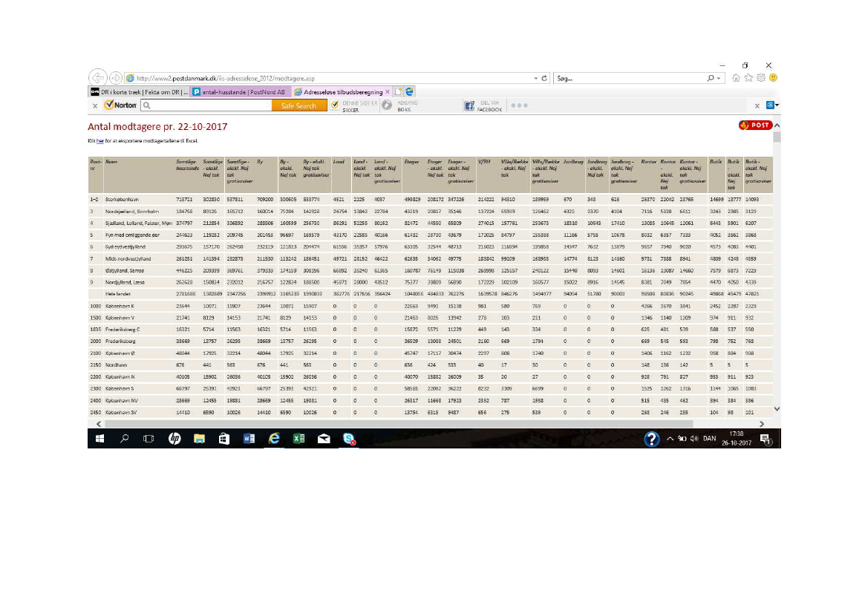868x614 pixels.
Task: Show hidden system tray icons
Action: click(x=670, y=439)
